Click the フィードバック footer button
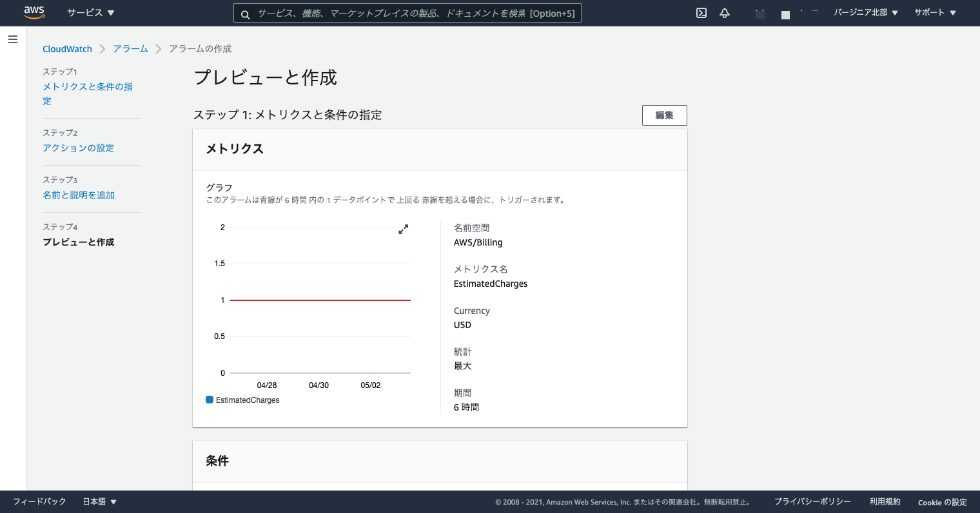 click(39, 501)
